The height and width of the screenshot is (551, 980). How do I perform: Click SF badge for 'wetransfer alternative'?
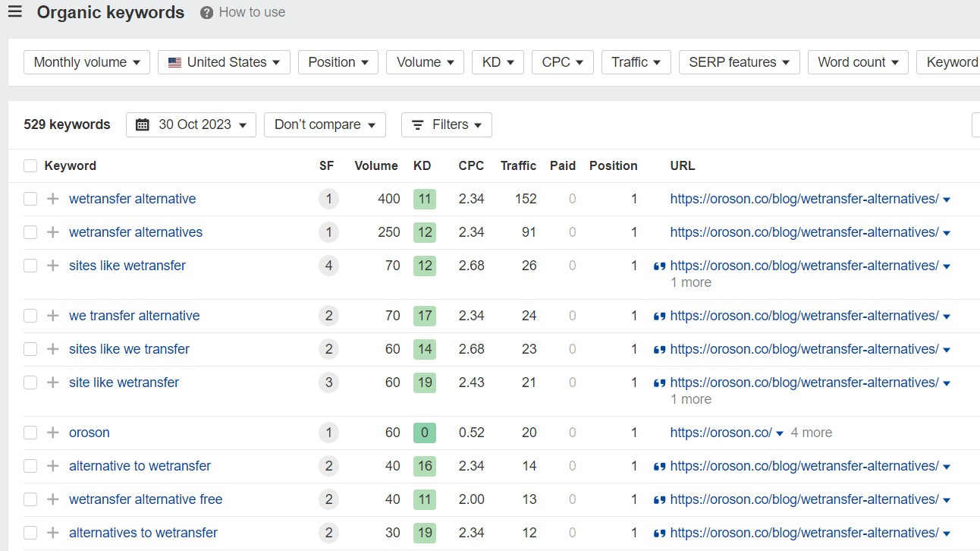328,199
